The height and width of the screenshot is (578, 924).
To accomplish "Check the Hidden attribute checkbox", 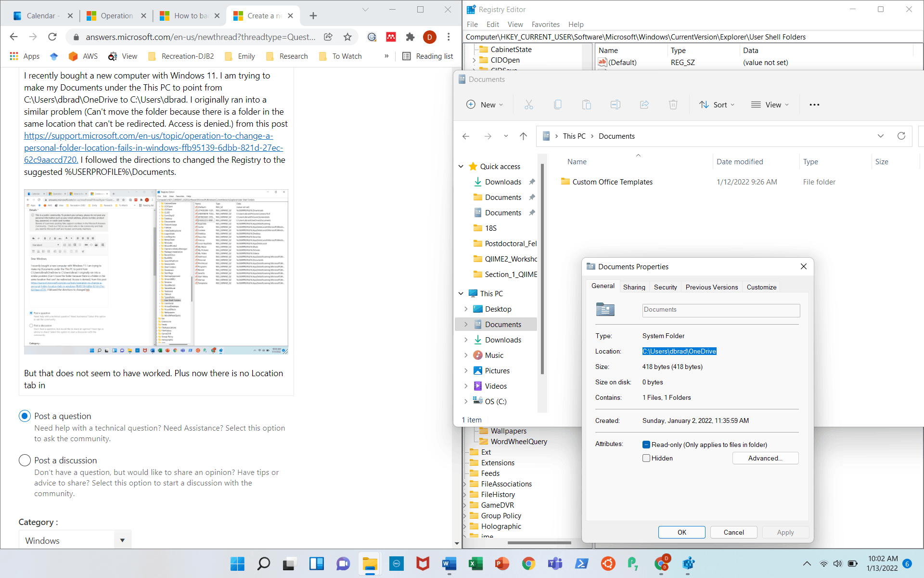I will click(x=646, y=458).
